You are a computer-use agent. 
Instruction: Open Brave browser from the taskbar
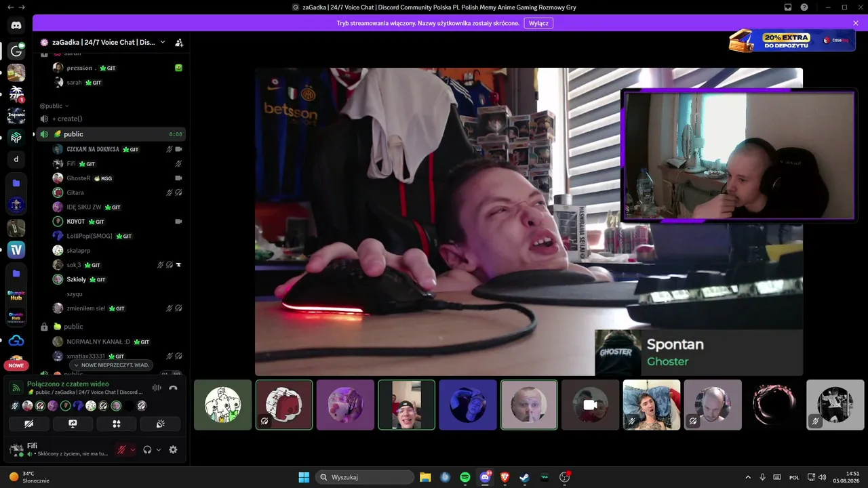click(x=505, y=477)
